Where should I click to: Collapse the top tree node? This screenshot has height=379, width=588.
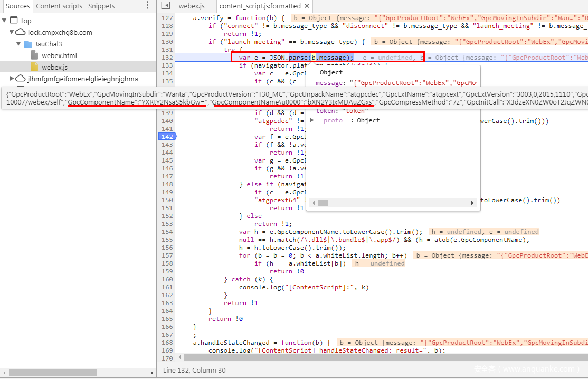click(x=5, y=21)
